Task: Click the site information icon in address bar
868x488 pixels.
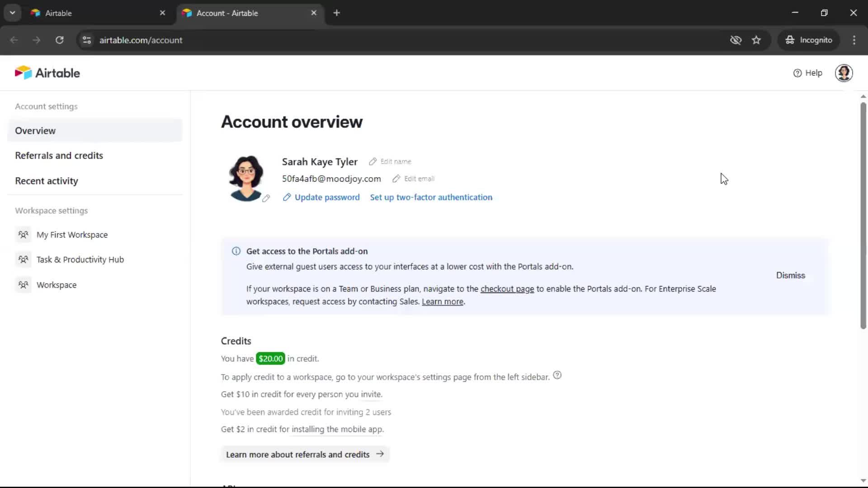Action: coord(86,40)
